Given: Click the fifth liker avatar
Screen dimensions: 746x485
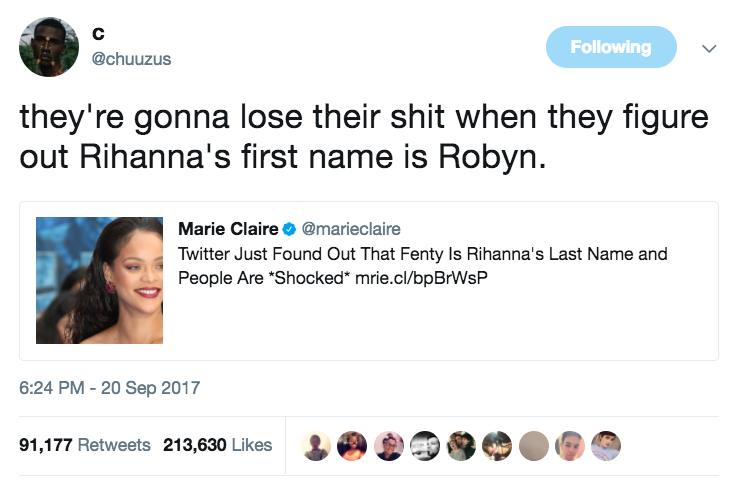Looking at the screenshot, I should click(x=459, y=445).
